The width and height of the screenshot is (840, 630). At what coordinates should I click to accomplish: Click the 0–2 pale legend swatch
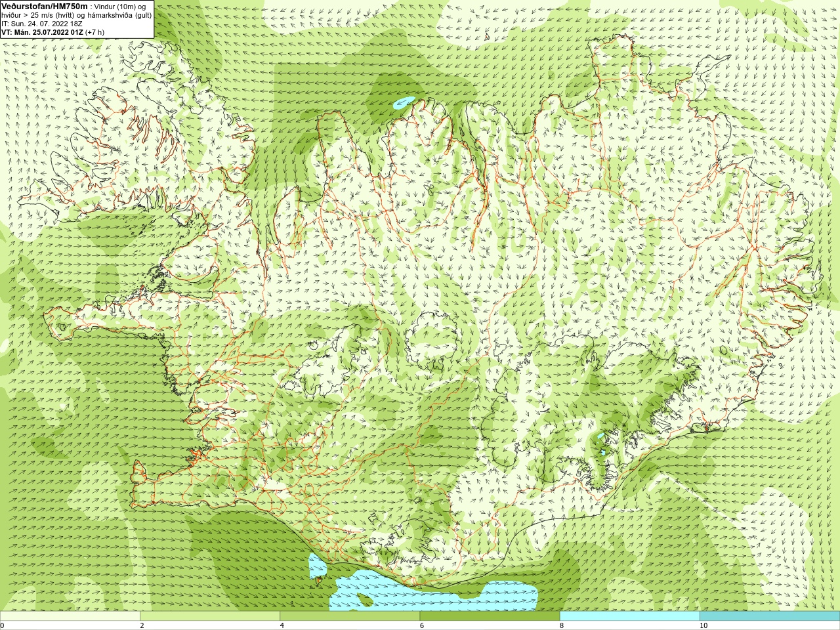click(70, 616)
